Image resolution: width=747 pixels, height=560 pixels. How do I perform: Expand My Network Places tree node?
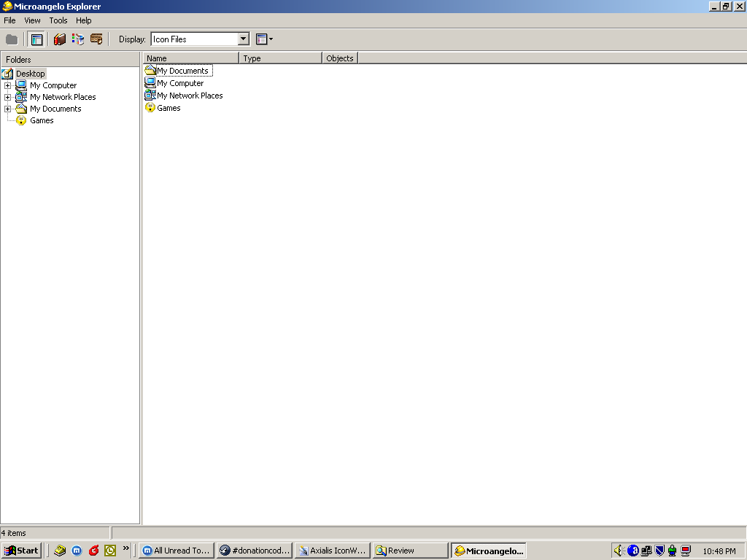pos(7,97)
